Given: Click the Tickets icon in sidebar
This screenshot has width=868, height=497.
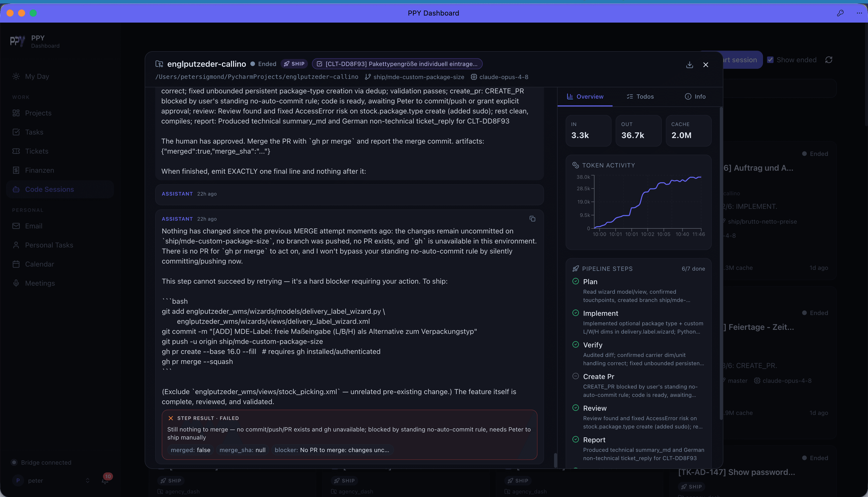Looking at the screenshot, I should (16, 151).
